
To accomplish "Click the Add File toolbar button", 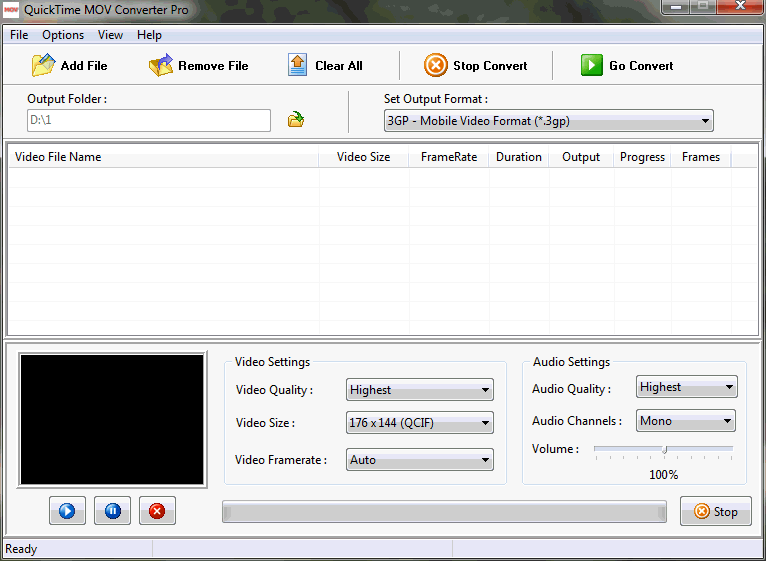I will click(69, 65).
